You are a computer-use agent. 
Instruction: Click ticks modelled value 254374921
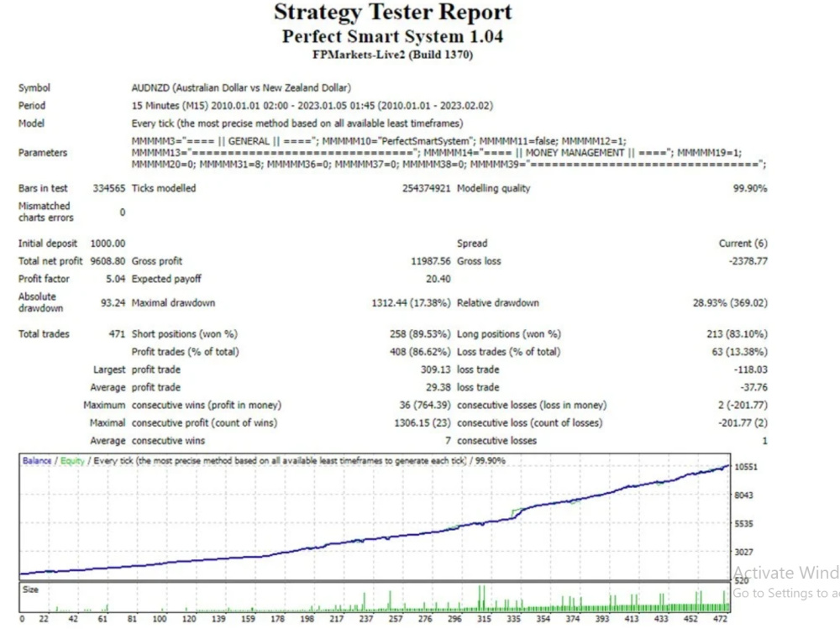coord(427,188)
